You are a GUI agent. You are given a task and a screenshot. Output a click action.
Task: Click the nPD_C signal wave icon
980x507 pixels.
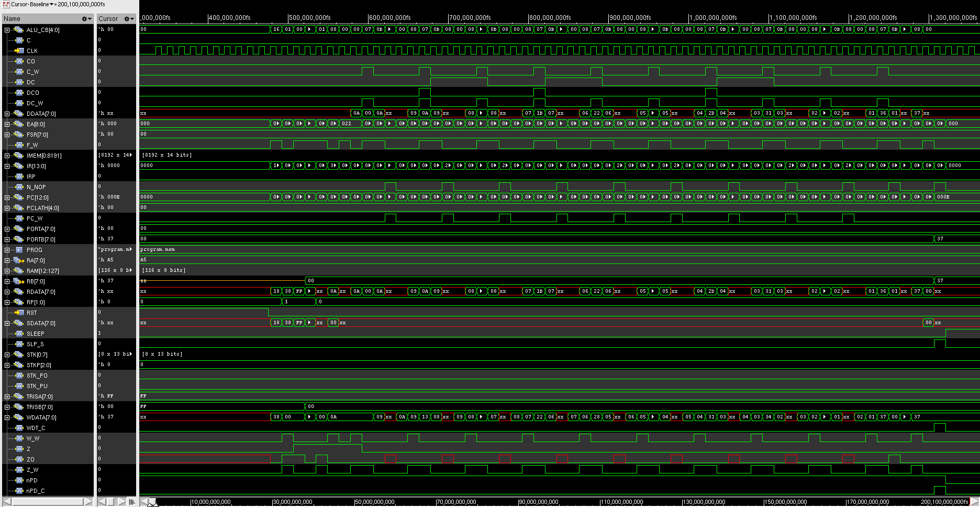pos(19,491)
